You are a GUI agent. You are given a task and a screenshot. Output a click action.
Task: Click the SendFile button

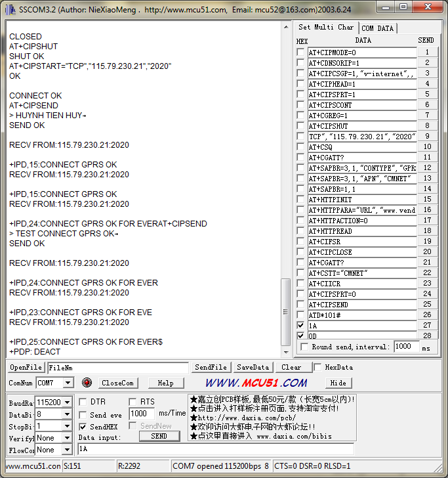coord(211,367)
